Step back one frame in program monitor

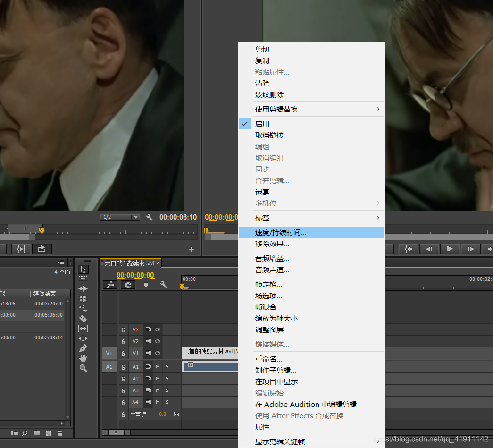click(429, 249)
